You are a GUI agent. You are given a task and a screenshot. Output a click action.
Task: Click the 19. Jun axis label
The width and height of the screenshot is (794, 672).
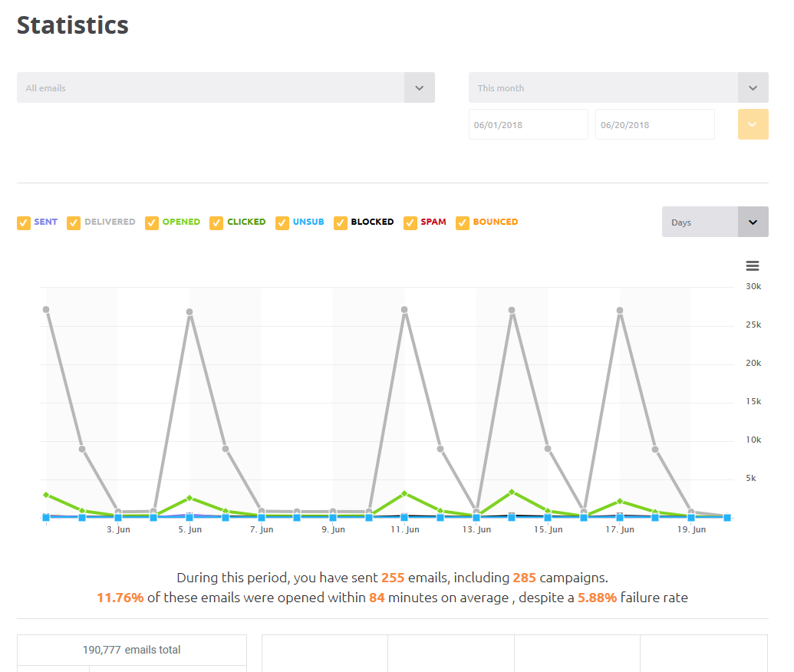point(691,529)
